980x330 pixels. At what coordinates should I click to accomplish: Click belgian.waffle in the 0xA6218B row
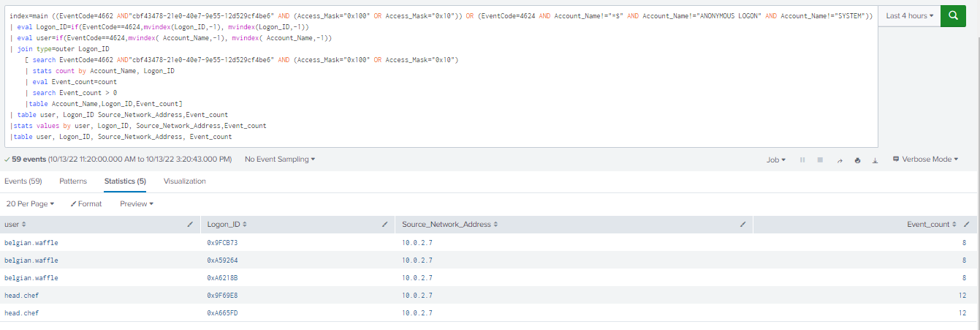pos(31,277)
